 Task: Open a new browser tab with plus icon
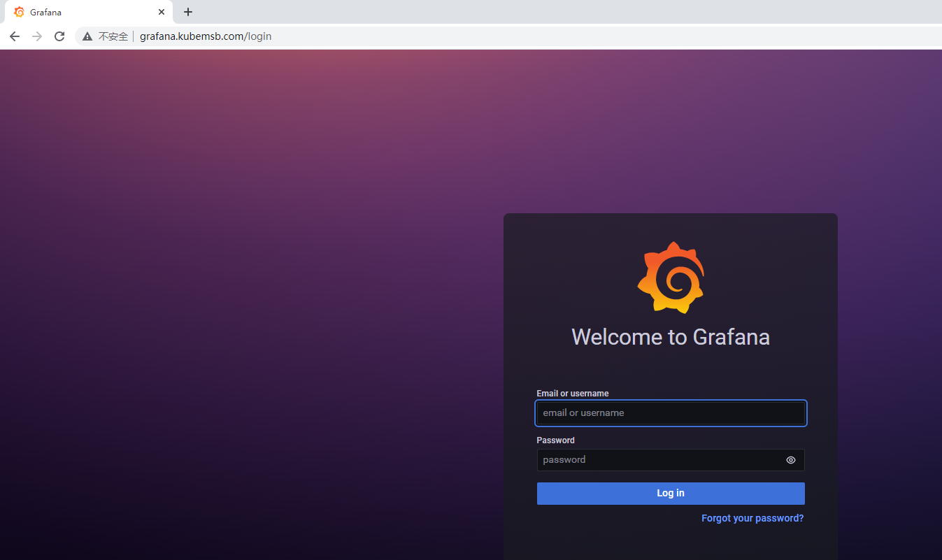pos(188,12)
